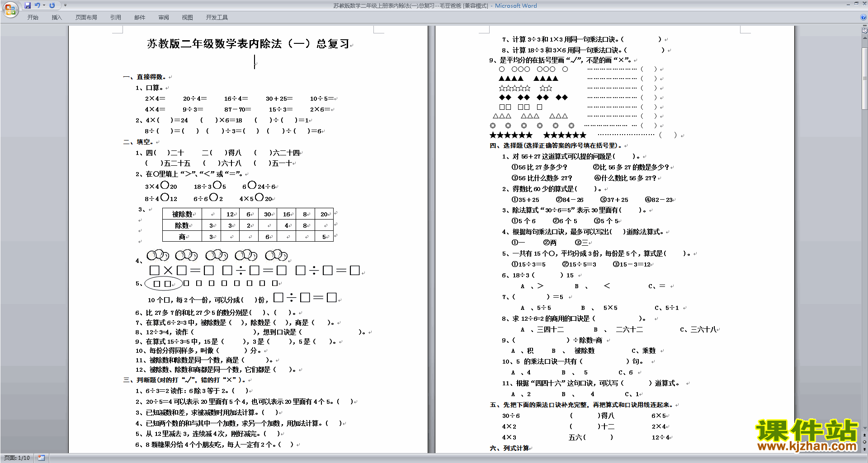The width and height of the screenshot is (868, 463).
Task: Click the text 30÷6 in section five
Action: point(511,416)
